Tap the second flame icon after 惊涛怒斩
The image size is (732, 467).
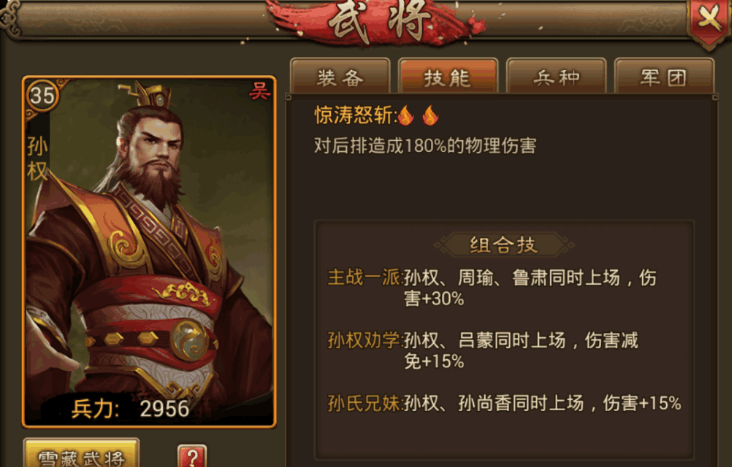coord(430,115)
